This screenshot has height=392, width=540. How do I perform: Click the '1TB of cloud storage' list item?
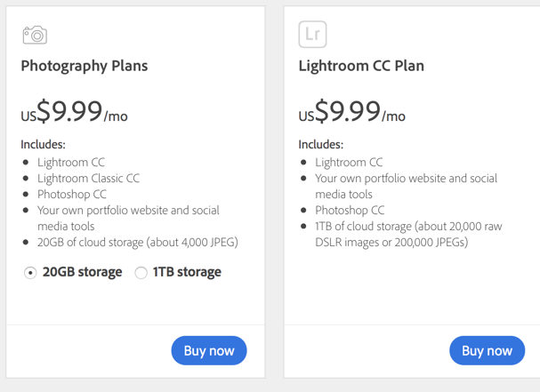coord(408,234)
